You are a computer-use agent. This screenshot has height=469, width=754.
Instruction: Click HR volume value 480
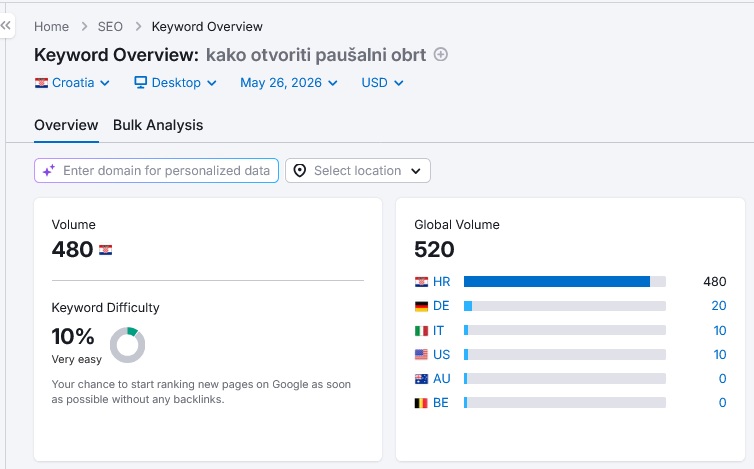pyautogui.click(x=715, y=282)
